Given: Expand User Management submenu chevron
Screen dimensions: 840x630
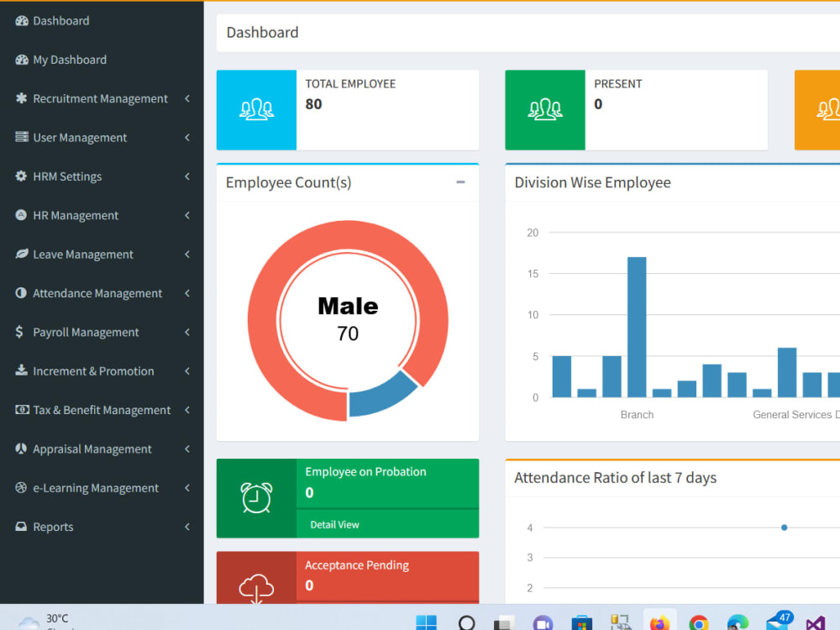Looking at the screenshot, I should 187,138.
